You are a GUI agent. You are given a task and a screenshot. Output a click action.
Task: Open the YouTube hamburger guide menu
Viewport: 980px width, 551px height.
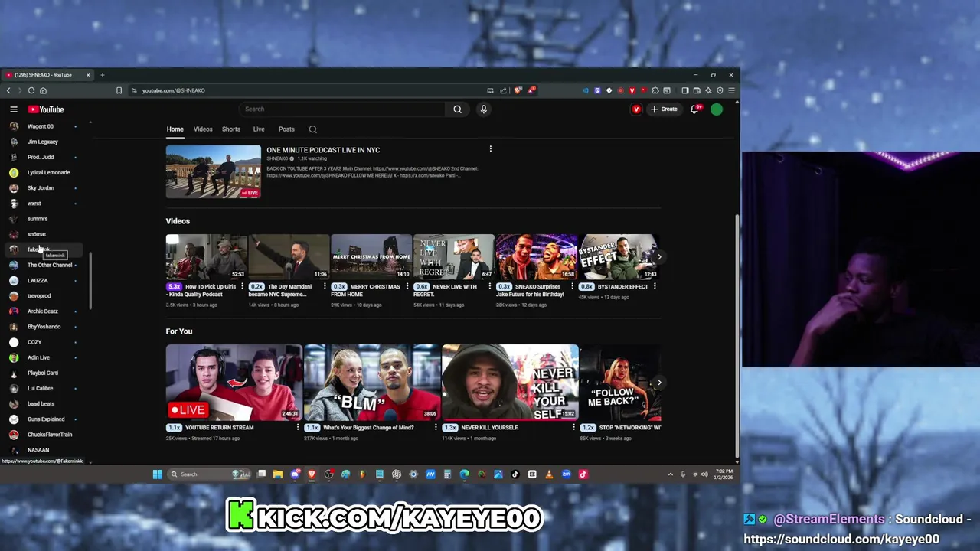pos(13,109)
